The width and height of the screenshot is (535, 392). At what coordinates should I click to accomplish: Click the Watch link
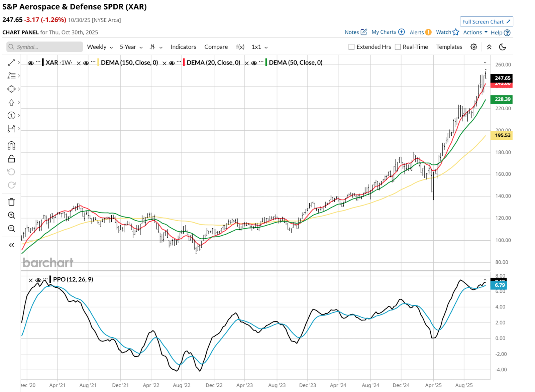(444, 32)
